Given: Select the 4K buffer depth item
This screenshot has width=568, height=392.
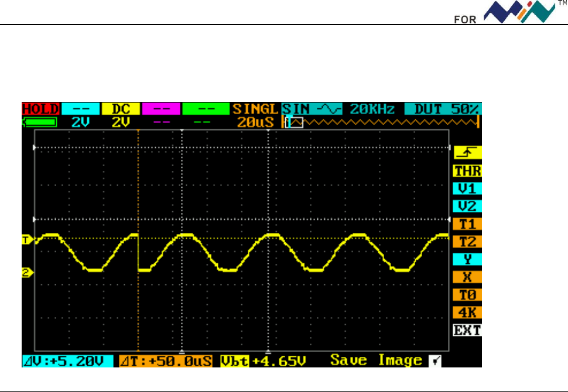Looking at the screenshot, I should tap(467, 313).
